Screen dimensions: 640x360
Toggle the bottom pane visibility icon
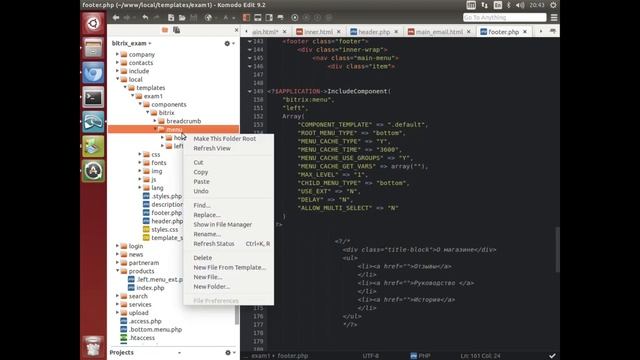point(258,18)
